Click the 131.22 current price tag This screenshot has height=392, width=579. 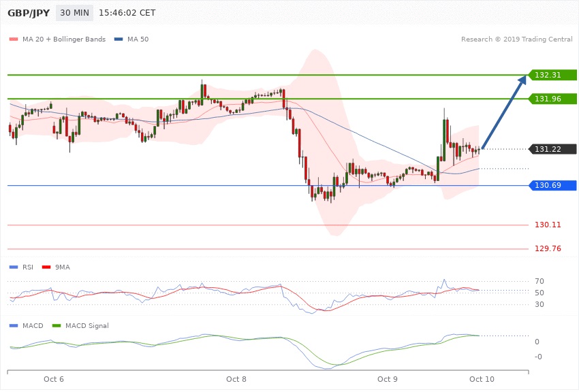(552, 149)
